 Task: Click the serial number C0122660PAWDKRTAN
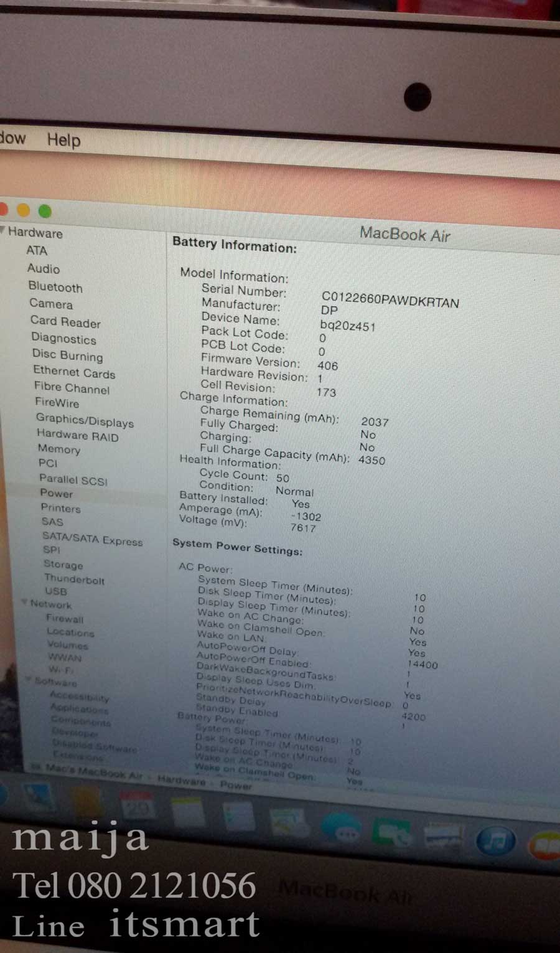[390, 300]
